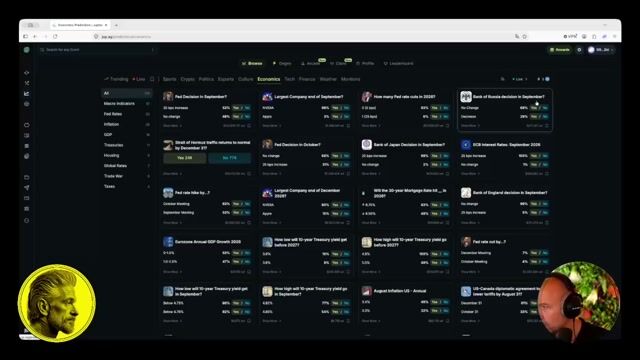Select Taxes subcategory
This screenshot has width=640, height=360.
(x=127, y=187)
